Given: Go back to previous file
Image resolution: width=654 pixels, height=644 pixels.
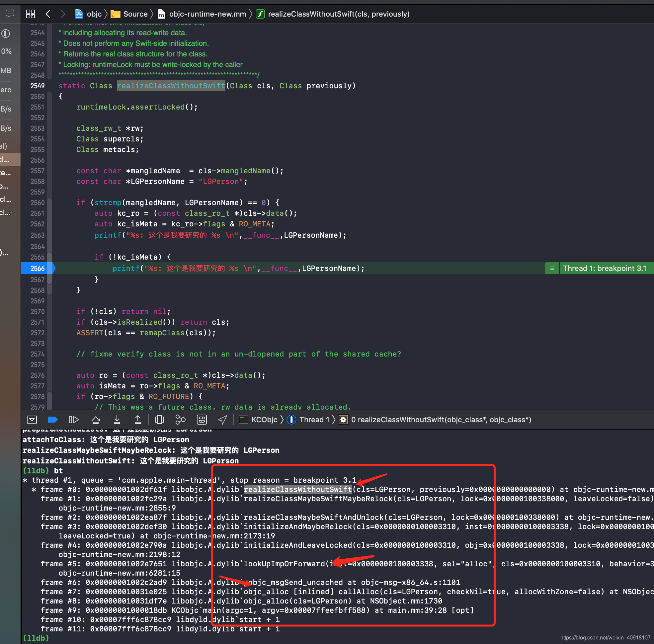Looking at the screenshot, I should [x=48, y=14].
